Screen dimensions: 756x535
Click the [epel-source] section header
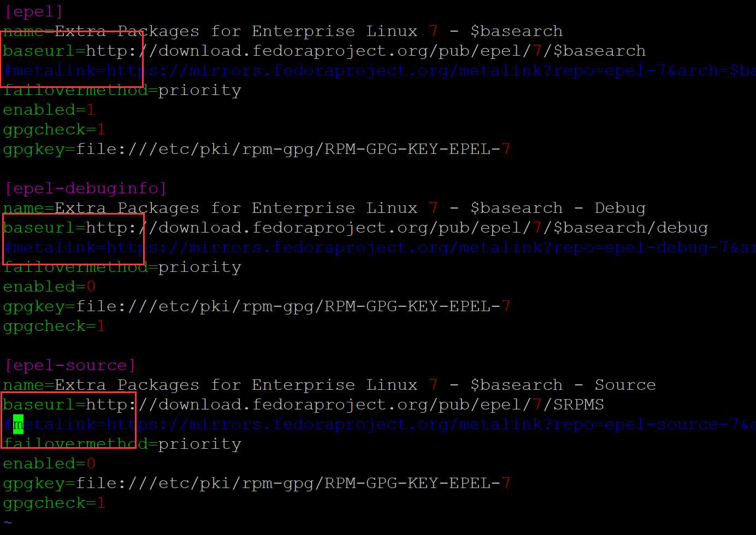point(70,365)
